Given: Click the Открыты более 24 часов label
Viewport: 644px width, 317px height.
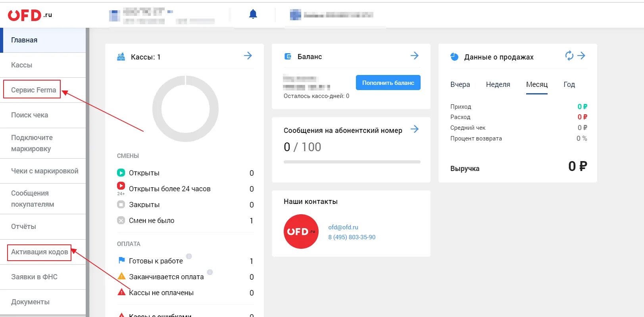Looking at the screenshot, I should (x=169, y=189).
